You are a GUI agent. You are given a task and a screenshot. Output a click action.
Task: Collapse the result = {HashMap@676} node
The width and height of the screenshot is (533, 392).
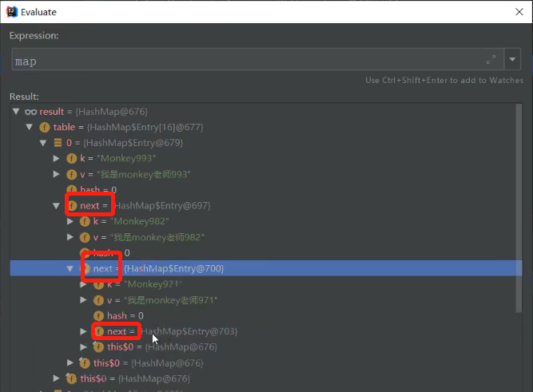tap(16, 112)
